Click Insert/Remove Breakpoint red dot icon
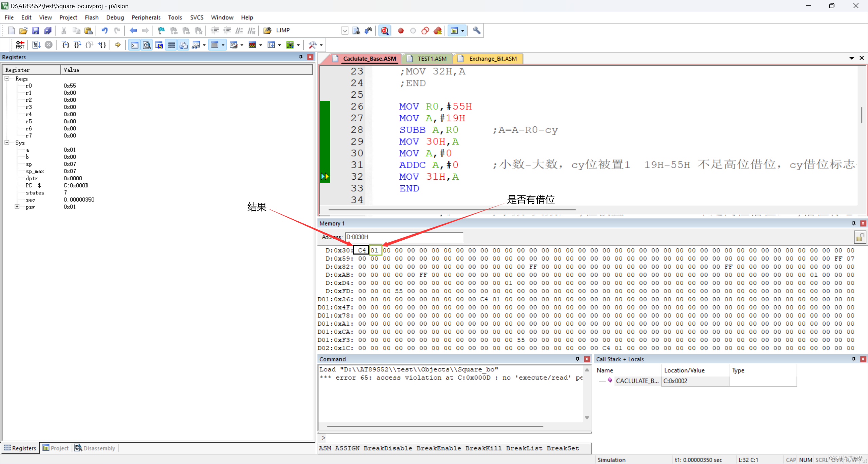This screenshot has width=868, height=464. pos(400,31)
